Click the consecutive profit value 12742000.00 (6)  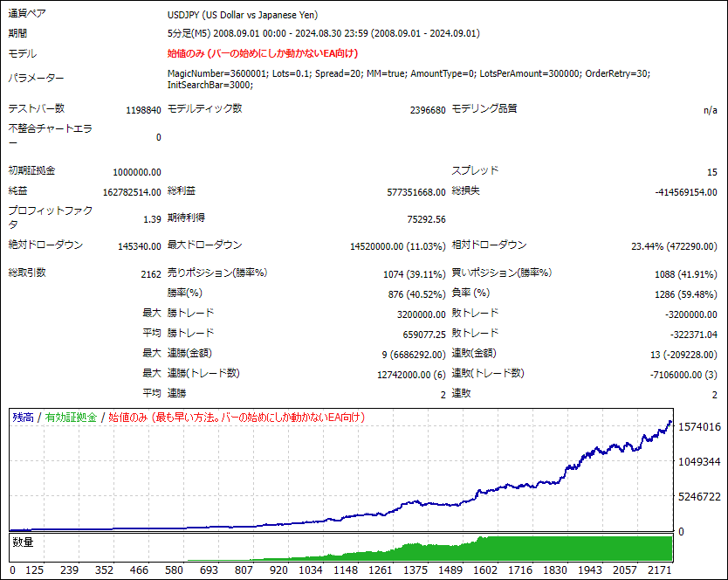coord(411,375)
